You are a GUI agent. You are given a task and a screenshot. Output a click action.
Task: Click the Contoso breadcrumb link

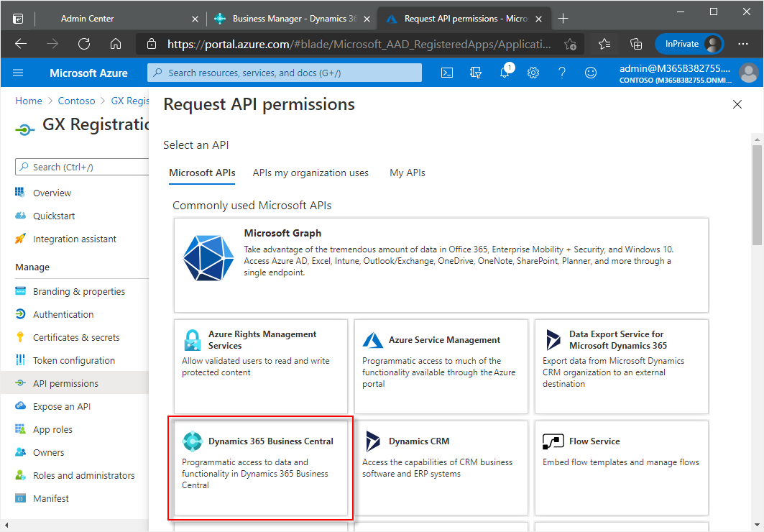coord(76,101)
